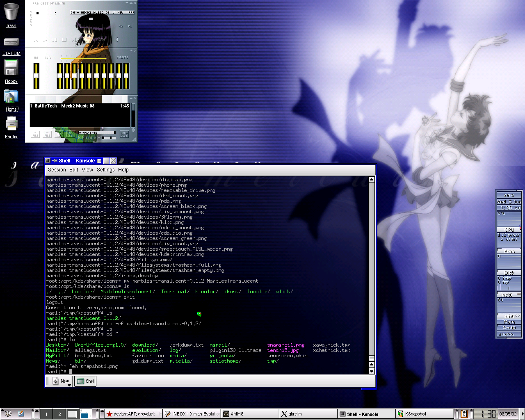Stop playback in XMMS

64,40
